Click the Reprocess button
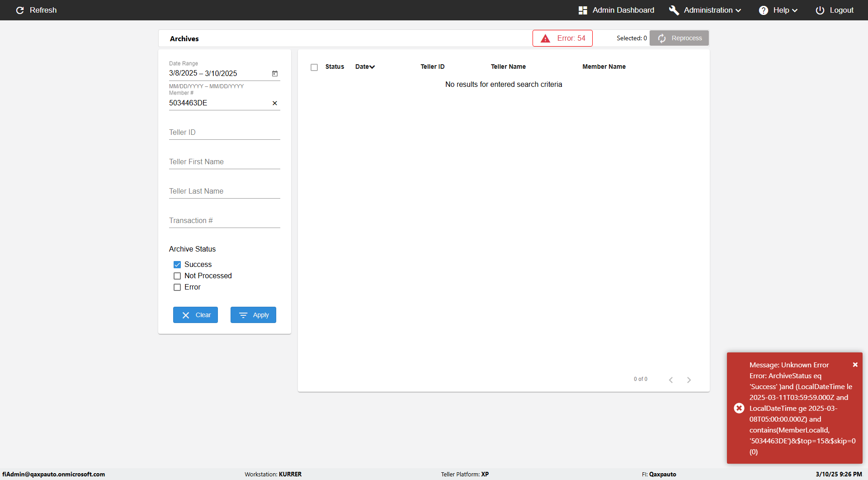This screenshot has width=868, height=480. coord(679,38)
